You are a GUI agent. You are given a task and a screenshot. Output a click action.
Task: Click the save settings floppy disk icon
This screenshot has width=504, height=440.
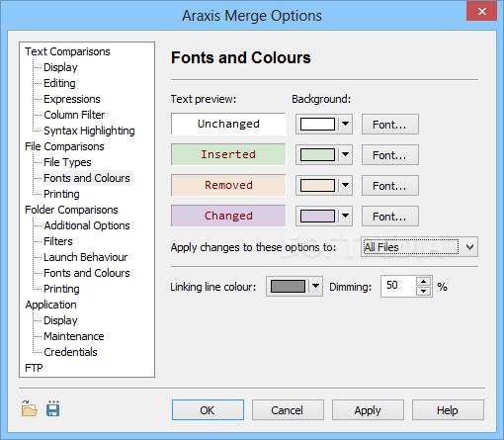point(53,408)
